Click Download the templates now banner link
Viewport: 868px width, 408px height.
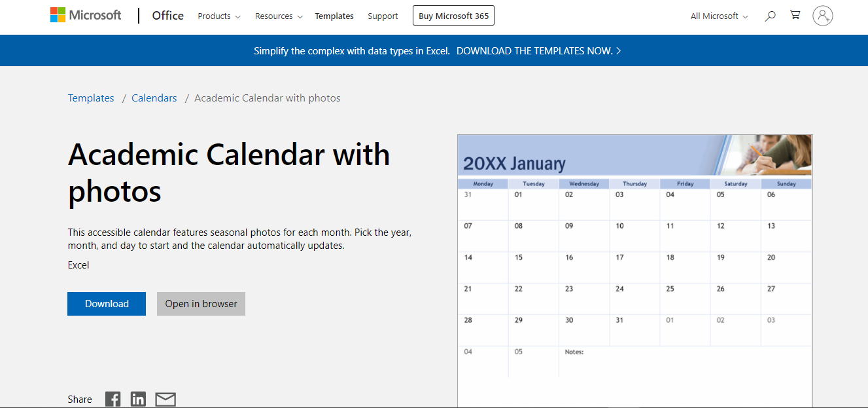coord(538,50)
